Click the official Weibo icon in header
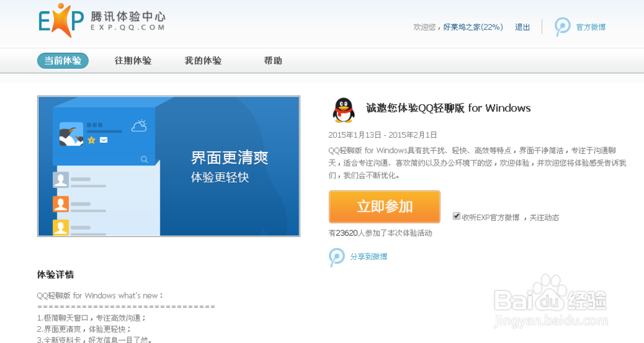Screen dimensions: 644x343 (x=562, y=26)
